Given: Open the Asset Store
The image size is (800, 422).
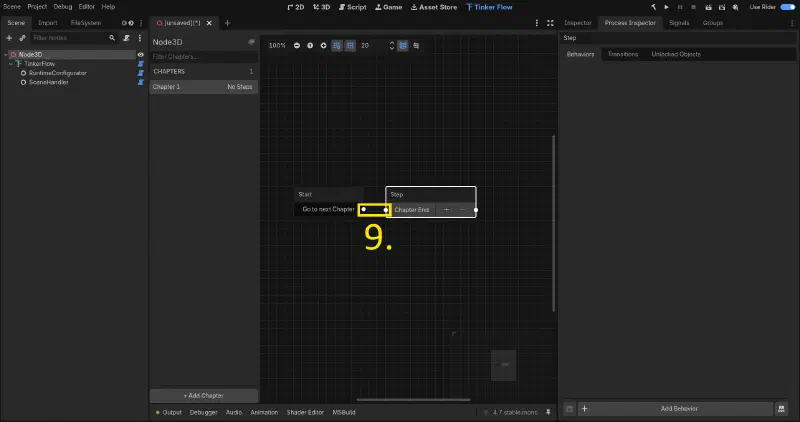Looking at the screenshot, I should pyautogui.click(x=434, y=7).
